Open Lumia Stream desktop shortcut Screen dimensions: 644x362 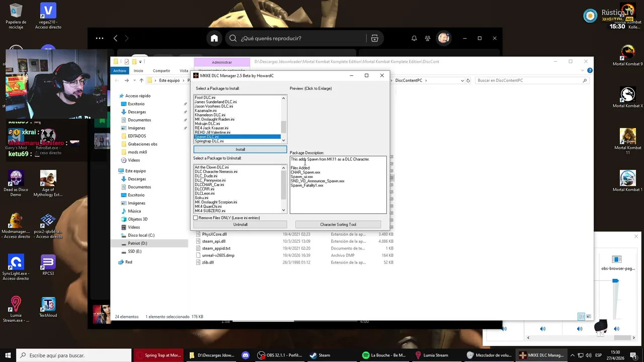(16, 309)
